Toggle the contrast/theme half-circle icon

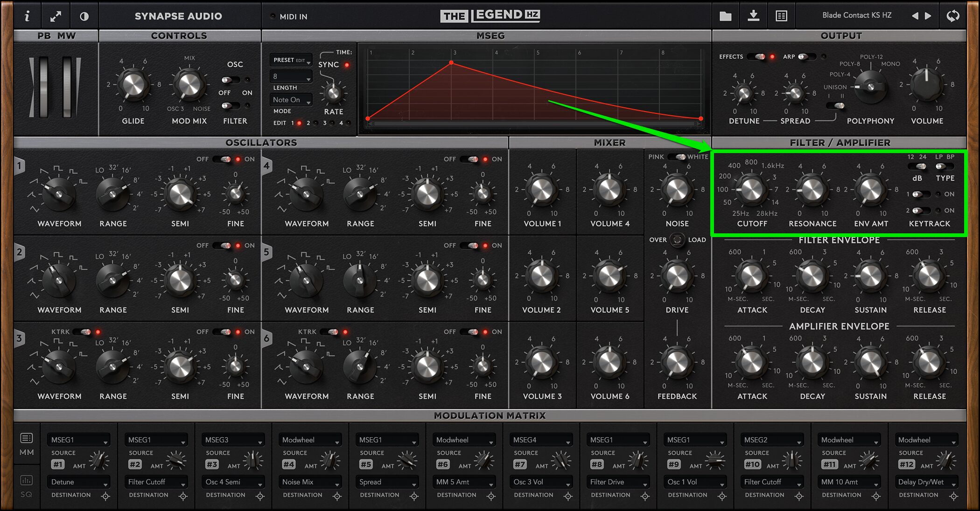(x=84, y=16)
